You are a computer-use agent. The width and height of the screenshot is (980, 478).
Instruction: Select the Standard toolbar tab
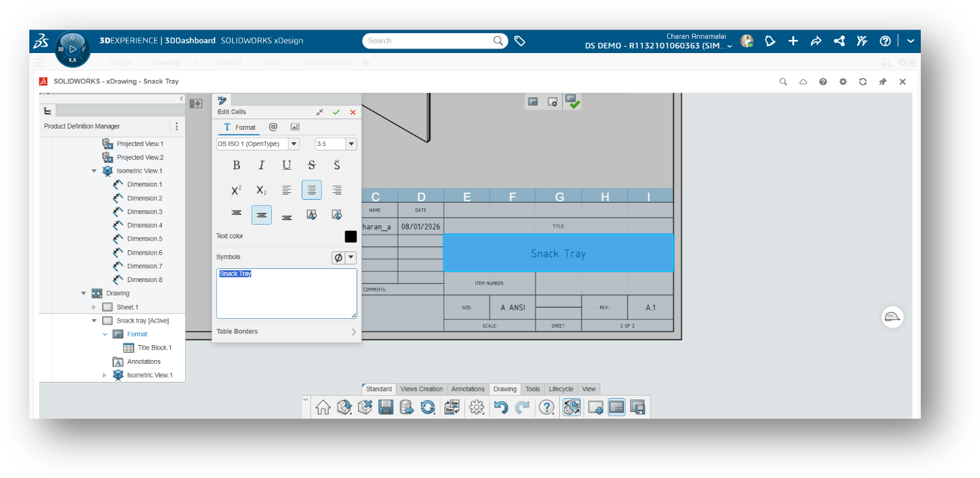point(379,389)
